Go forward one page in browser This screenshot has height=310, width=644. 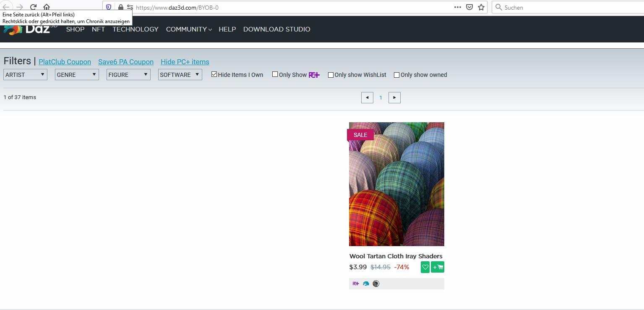(x=20, y=7)
